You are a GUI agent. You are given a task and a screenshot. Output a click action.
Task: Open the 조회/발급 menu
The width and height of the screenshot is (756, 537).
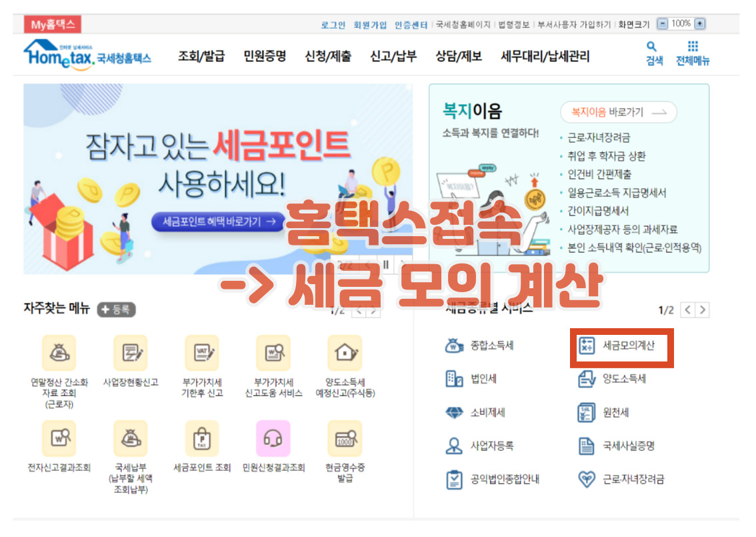pyautogui.click(x=201, y=57)
